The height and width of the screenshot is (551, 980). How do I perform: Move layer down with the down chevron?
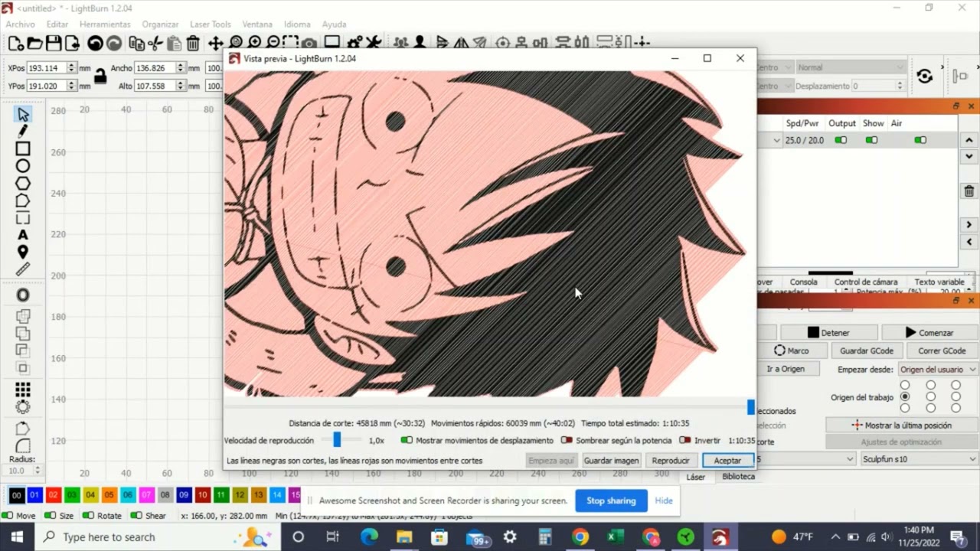pyautogui.click(x=969, y=157)
